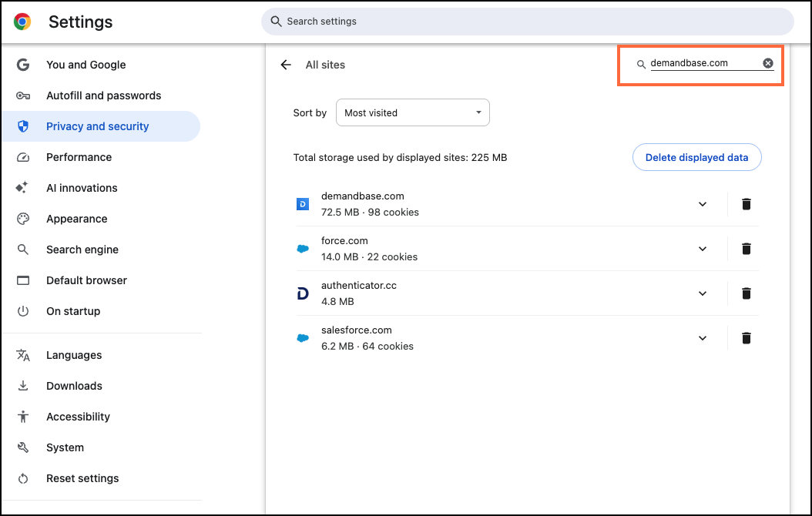Viewport: 812px width, 516px height.
Task: Open Performance settings
Action: pos(101,157)
